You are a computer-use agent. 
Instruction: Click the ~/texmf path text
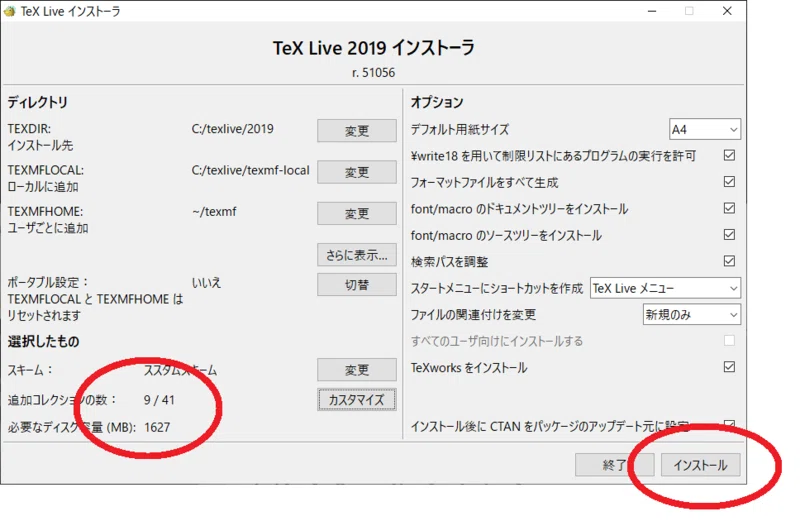214,212
